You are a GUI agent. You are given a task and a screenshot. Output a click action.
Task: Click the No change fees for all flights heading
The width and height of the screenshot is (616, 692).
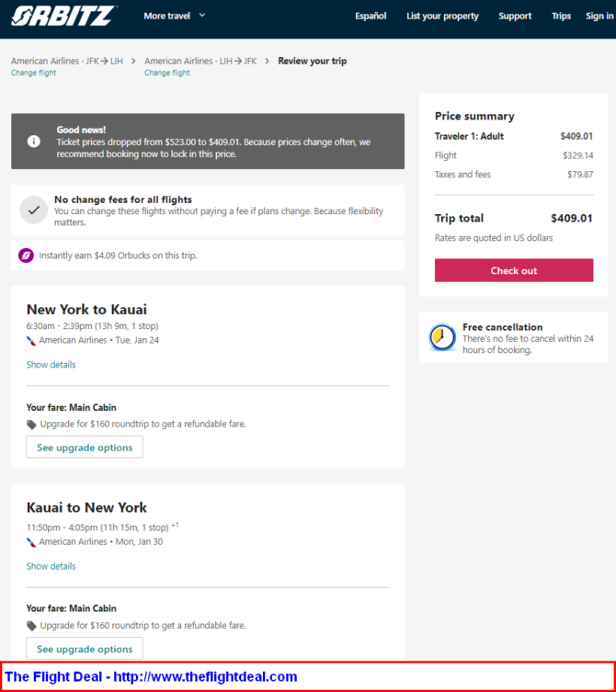tap(123, 199)
